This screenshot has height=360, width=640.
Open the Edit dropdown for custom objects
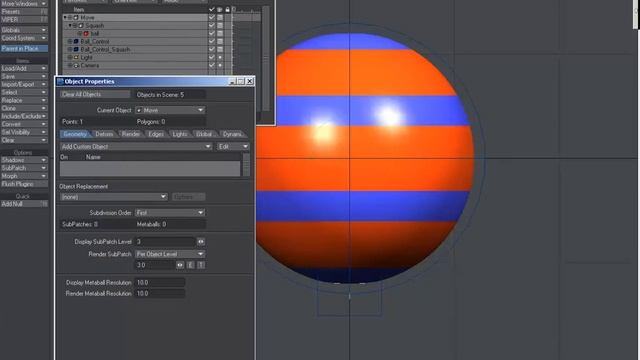pos(233,147)
